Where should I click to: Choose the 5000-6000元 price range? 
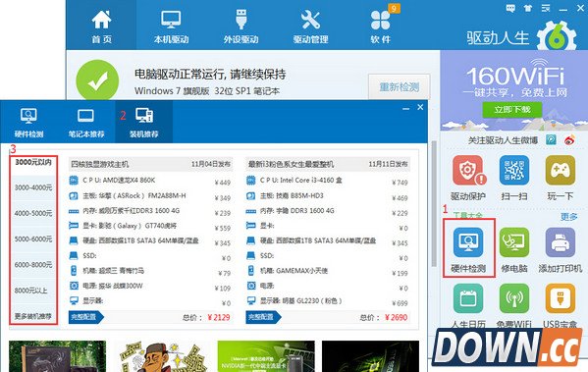(x=33, y=239)
